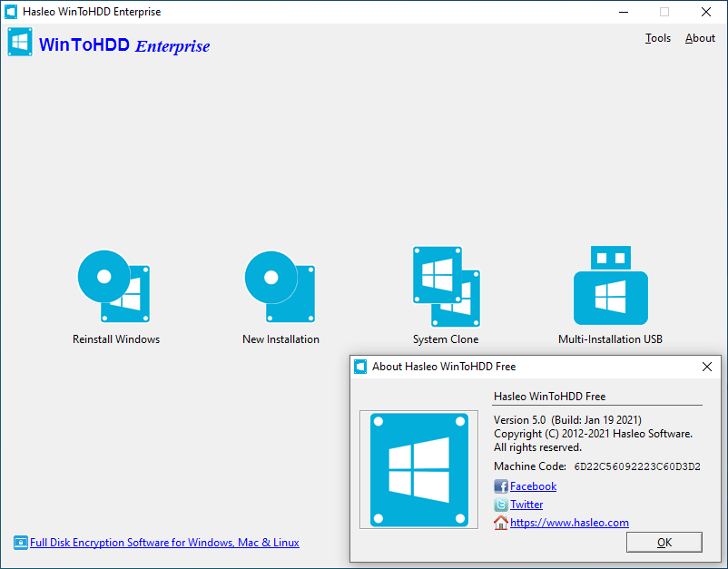Minimize the Hasleo WinToHDD Enterprise window

pyautogui.click(x=624, y=12)
